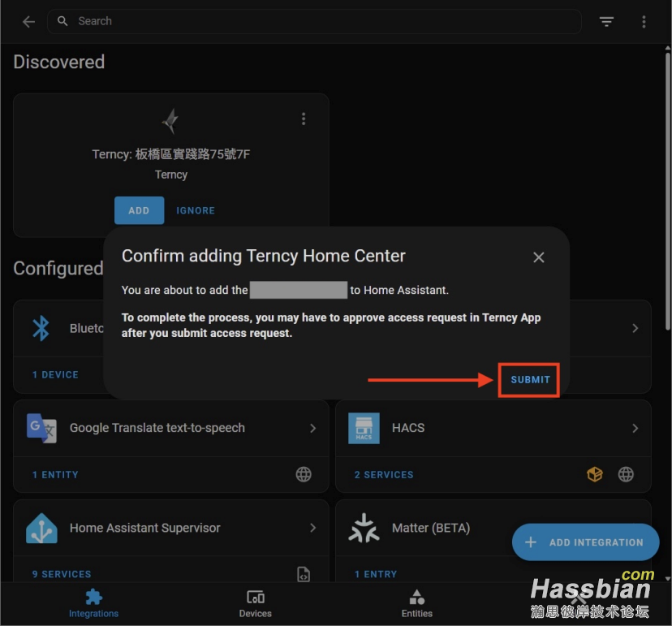Open the filter options icon
The image size is (672, 626).
pos(606,21)
